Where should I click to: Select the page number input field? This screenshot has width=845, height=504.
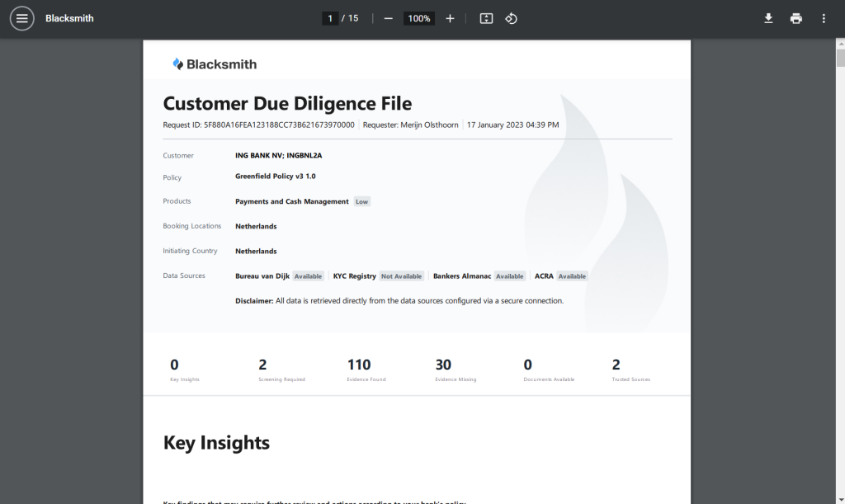(x=330, y=18)
